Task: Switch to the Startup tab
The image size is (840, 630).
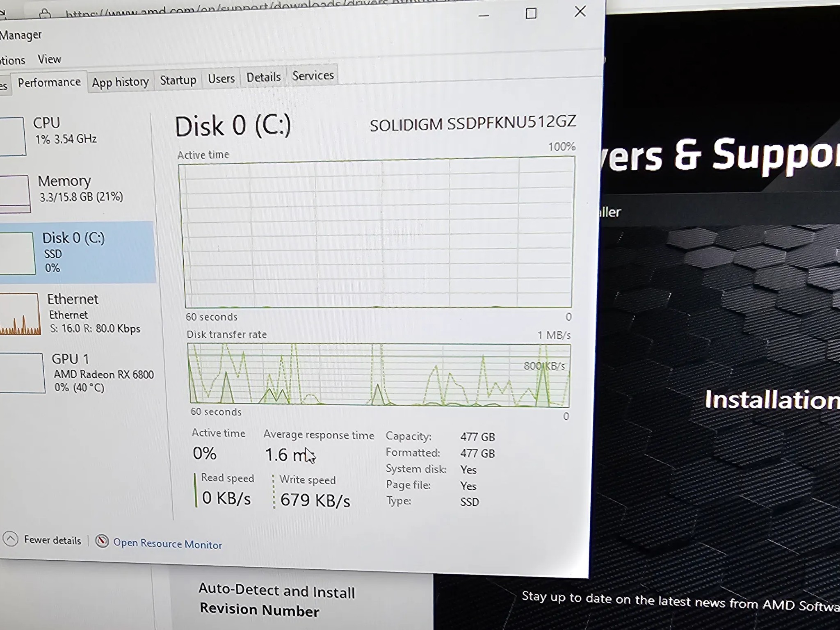Action: tap(178, 80)
